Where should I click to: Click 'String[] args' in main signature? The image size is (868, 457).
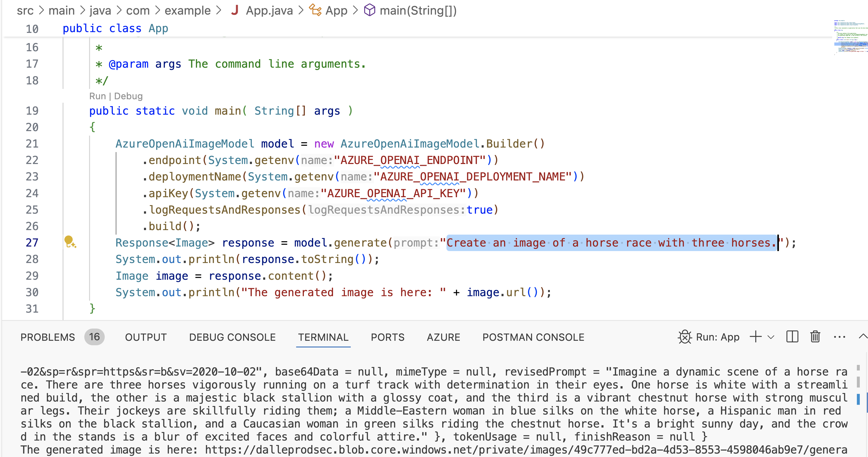297,111
